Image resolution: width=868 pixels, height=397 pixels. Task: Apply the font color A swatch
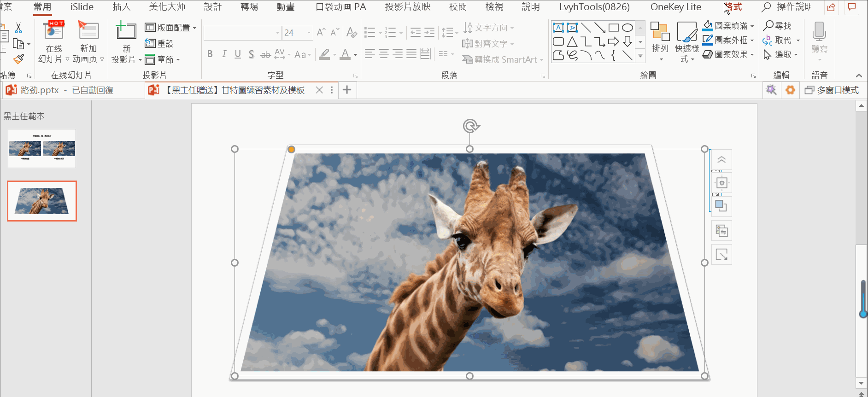pyautogui.click(x=345, y=54)
